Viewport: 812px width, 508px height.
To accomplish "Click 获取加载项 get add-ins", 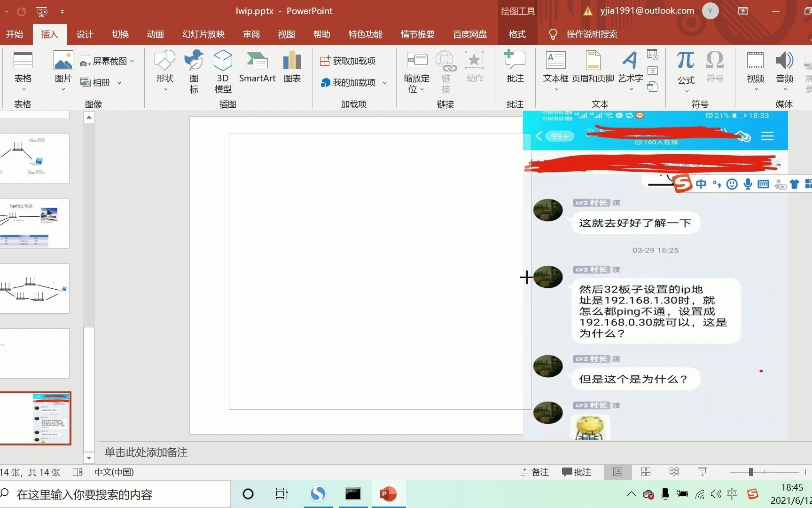I will tap(348, 61).
